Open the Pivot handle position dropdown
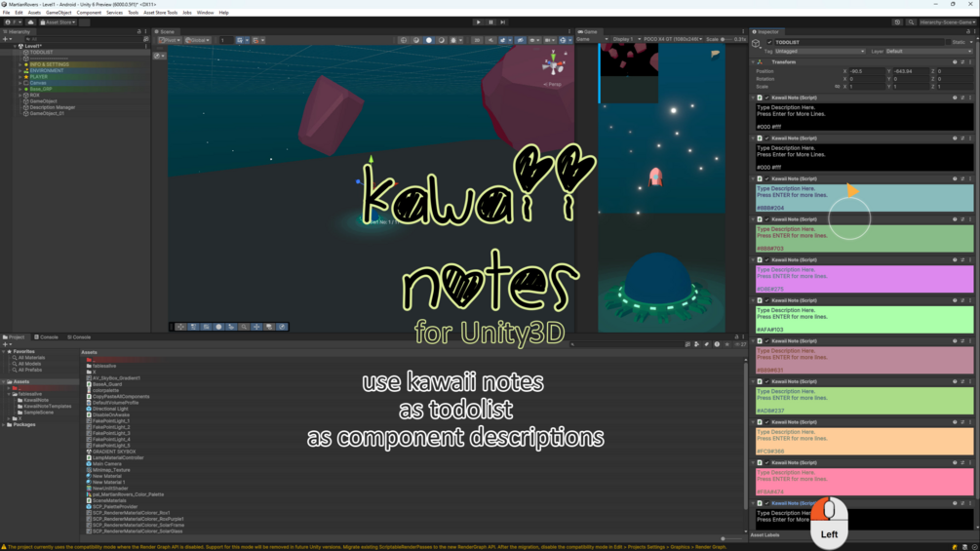The image size is (980, 551). [170, 40]
